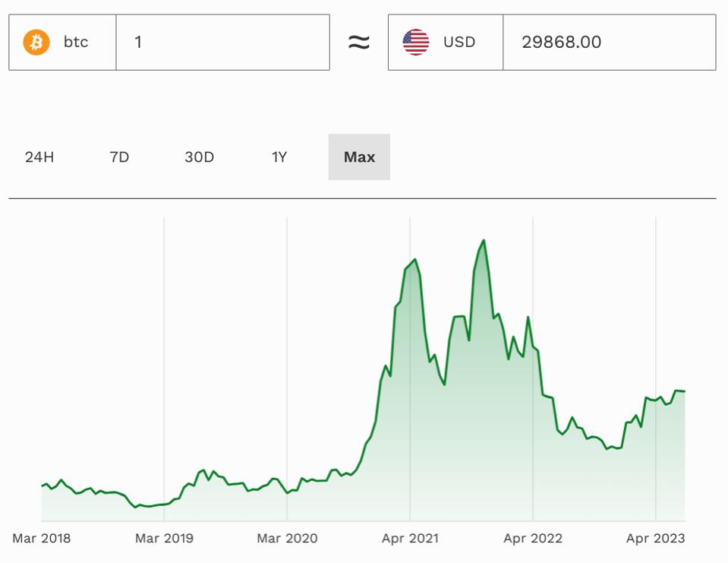Image resolution: width=728 pixels, height=563 pixels.
Task: Switch chart to 24H range
Action: 39,157
